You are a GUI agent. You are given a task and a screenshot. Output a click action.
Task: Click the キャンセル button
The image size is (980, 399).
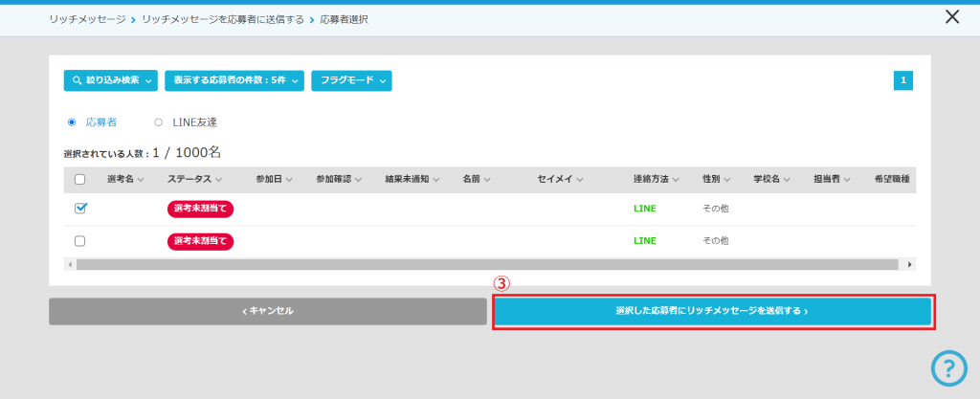click(x=268, y=311)
